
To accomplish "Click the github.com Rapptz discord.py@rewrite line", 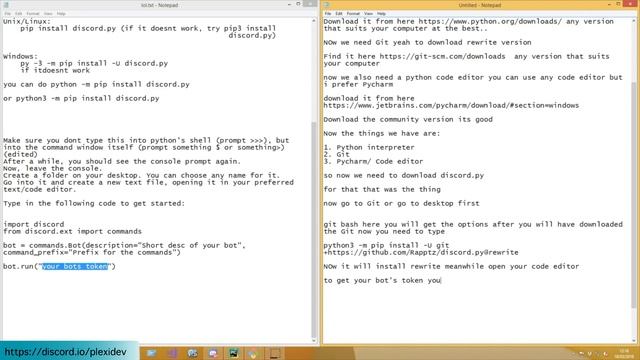I will (x=421, y=253).
